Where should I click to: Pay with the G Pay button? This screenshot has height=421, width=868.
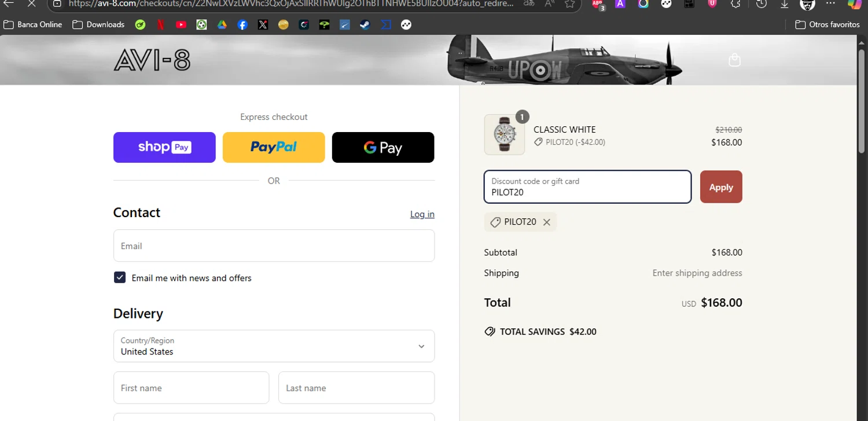pos(383,147)
